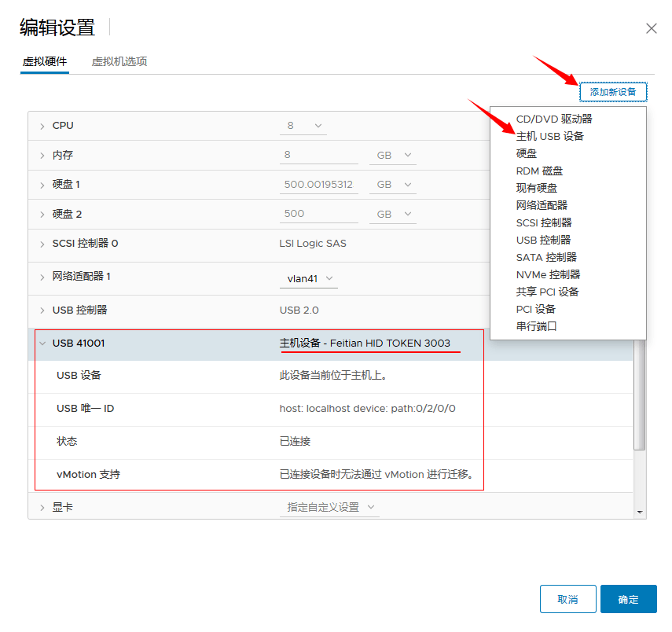Click the 添加新设备 button

pos(613,92)
